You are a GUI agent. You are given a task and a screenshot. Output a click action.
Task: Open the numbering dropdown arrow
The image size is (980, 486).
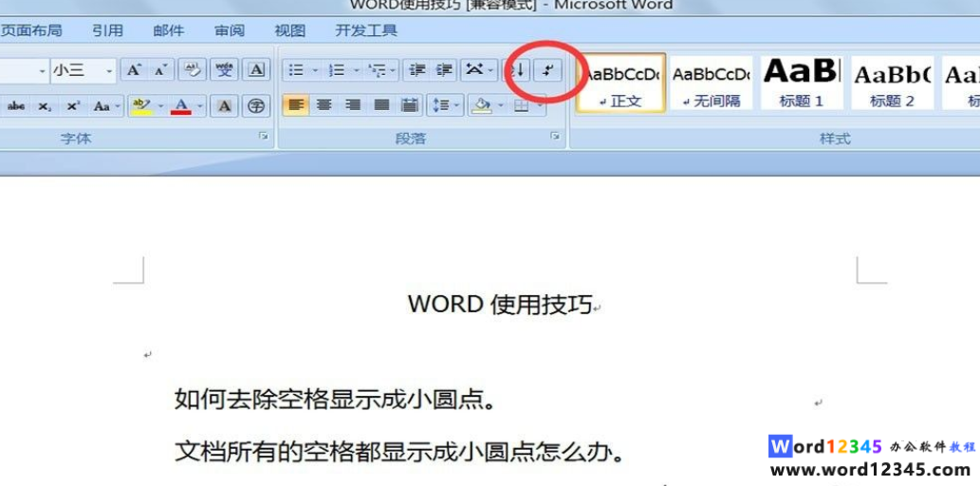pos(357,70)
